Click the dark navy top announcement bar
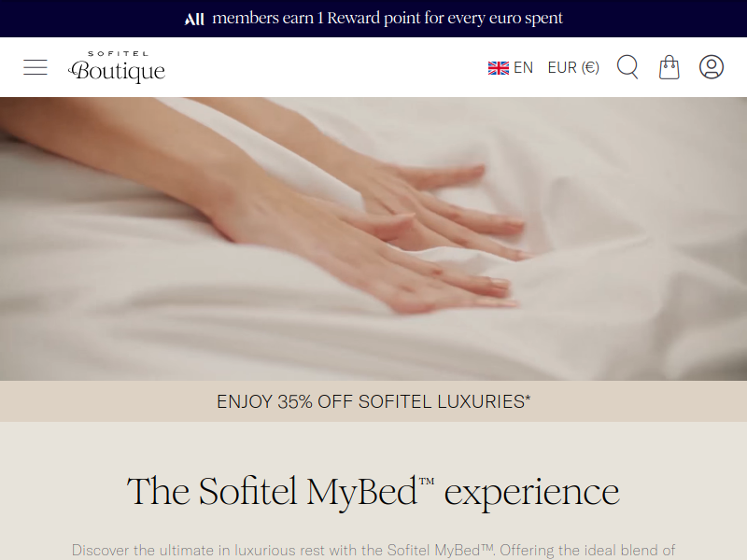747x560 pixels. click(x=373, y=19)
